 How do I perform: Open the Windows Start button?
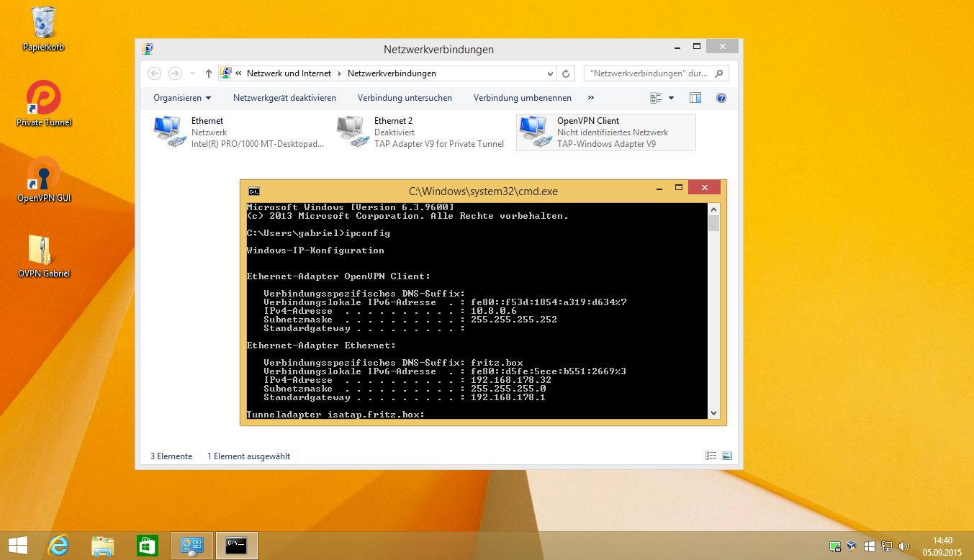[17, 546]
